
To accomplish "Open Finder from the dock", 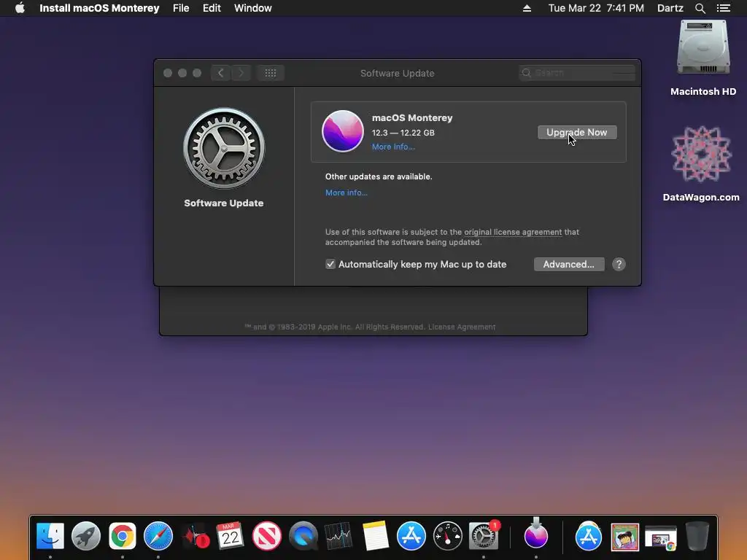I will coord(50,536).
